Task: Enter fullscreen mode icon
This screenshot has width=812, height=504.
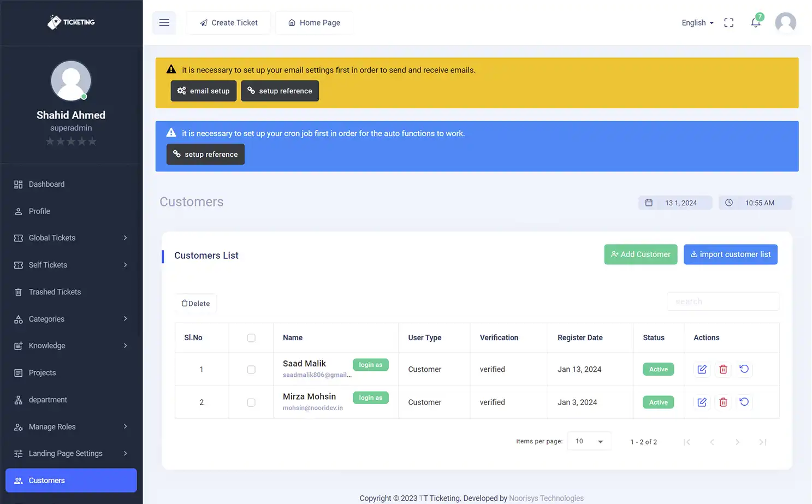Action: click(x=728, y=22)
